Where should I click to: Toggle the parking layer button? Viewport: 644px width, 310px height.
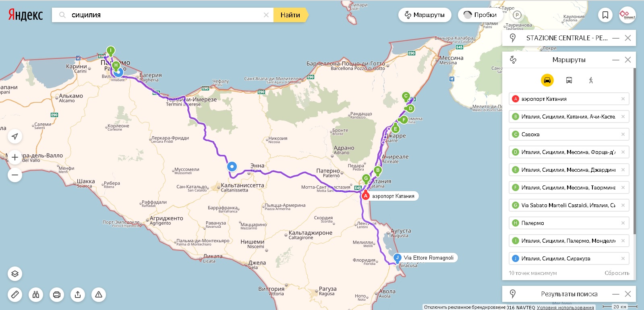(517, 15)
